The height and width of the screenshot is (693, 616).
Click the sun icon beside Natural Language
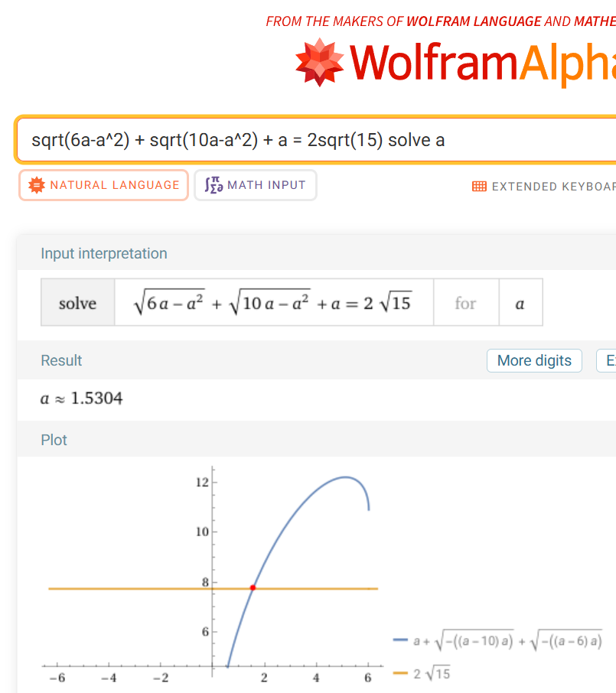coord(35,185)
